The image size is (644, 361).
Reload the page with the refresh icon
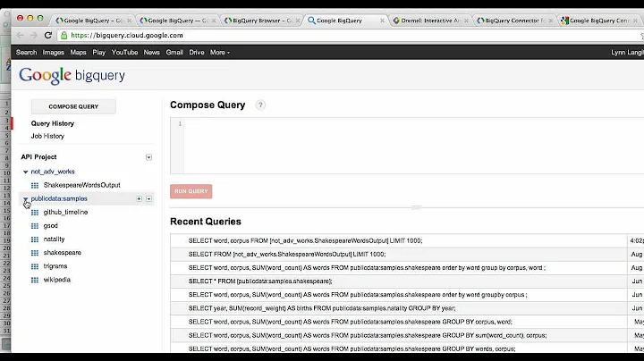tap(48, 35)
